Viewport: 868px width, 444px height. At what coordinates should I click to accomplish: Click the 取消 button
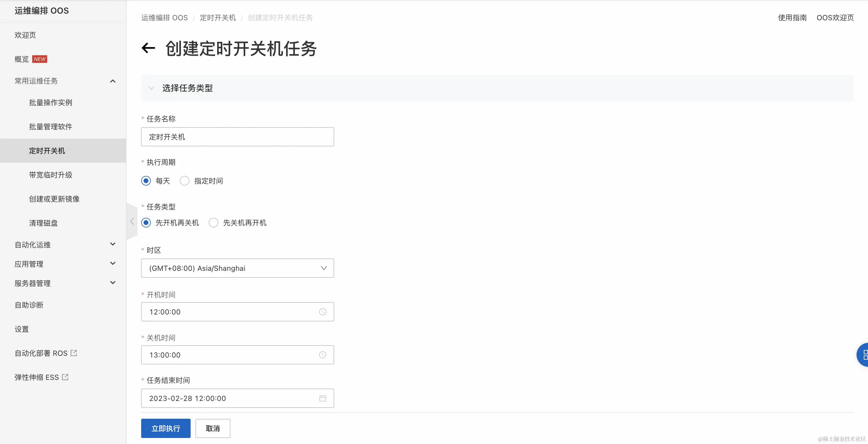[213, 428]
